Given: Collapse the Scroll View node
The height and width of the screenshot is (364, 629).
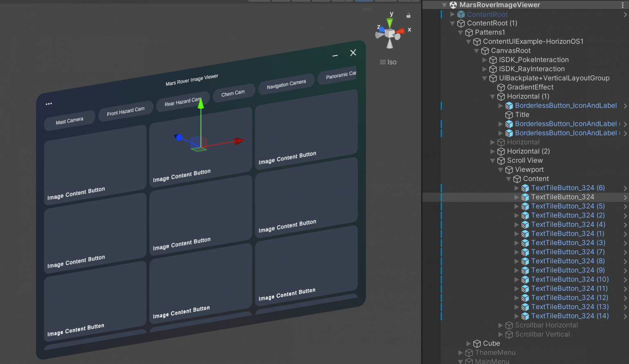Looking at the screenshot, I should pos(493,160).
